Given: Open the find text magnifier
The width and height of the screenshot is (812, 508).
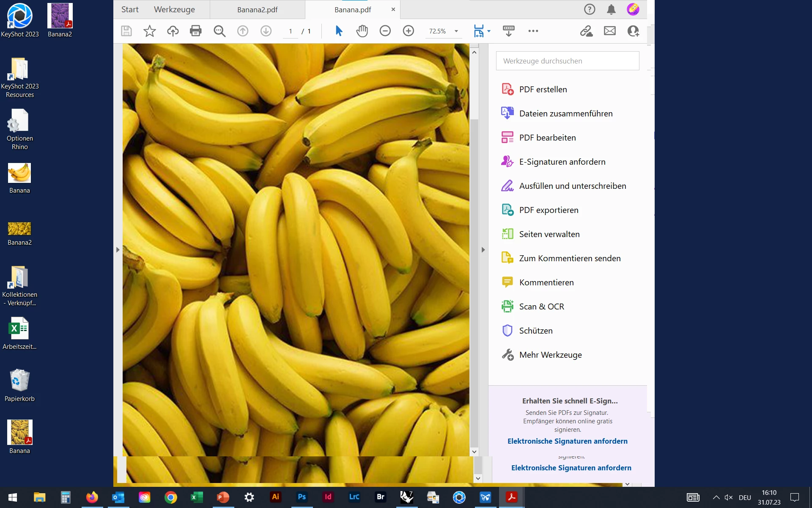Looking at the screenshot, I should 219,31.
